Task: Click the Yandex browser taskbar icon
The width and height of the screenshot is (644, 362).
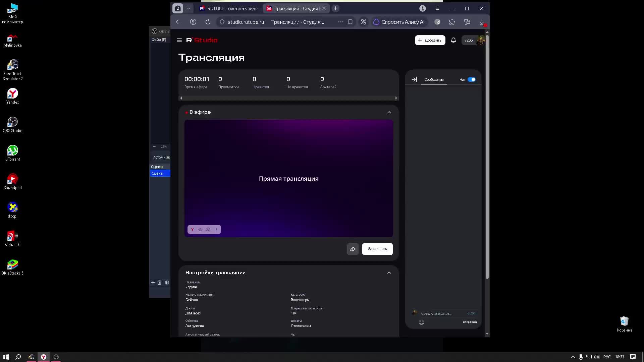Action: point(44,357)
